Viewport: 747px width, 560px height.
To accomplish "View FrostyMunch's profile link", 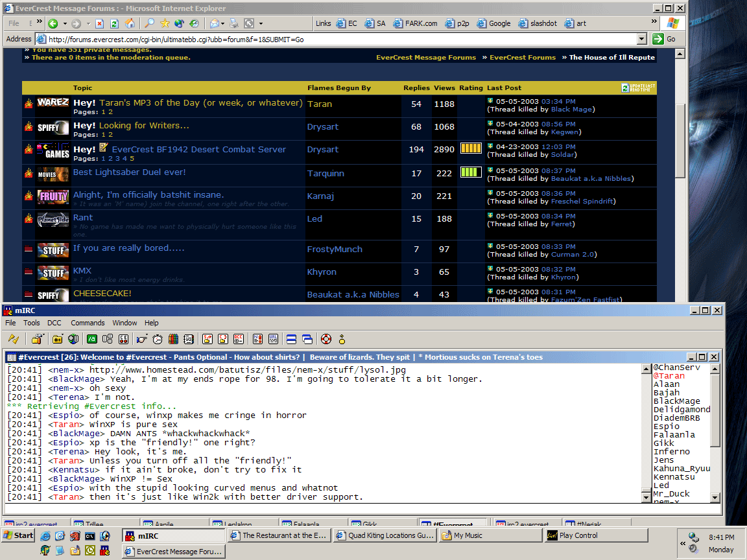I will tap(335, 249).
